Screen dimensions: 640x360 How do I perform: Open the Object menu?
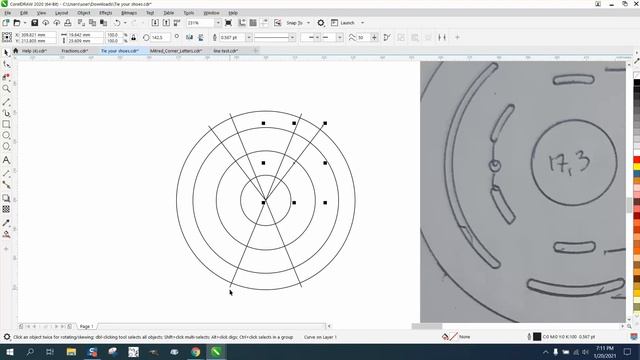[x=84, y=13]
